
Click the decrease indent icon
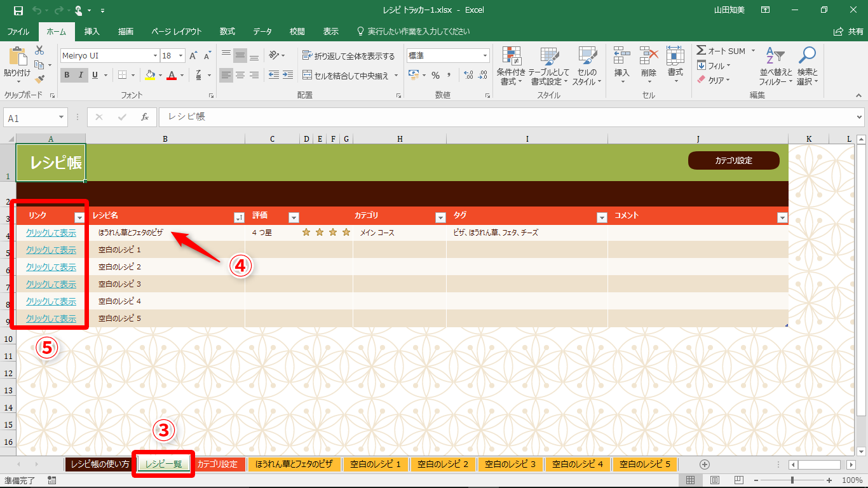point(273,75)
